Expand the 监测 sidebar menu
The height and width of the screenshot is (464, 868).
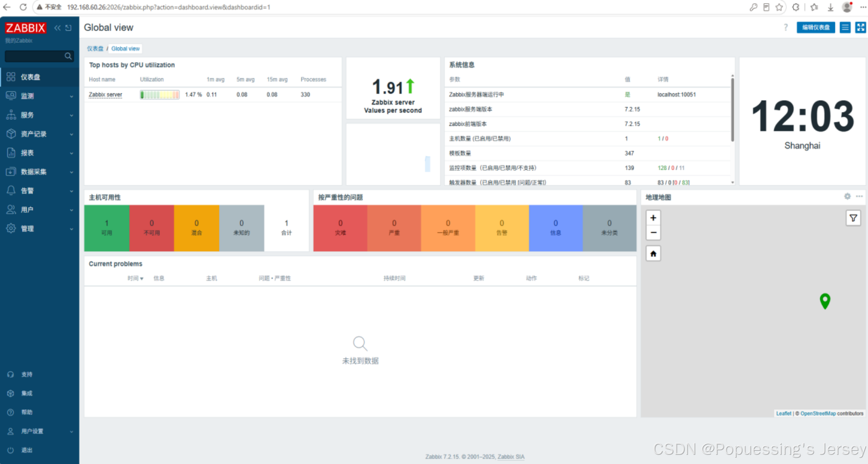tap(39, 96)
